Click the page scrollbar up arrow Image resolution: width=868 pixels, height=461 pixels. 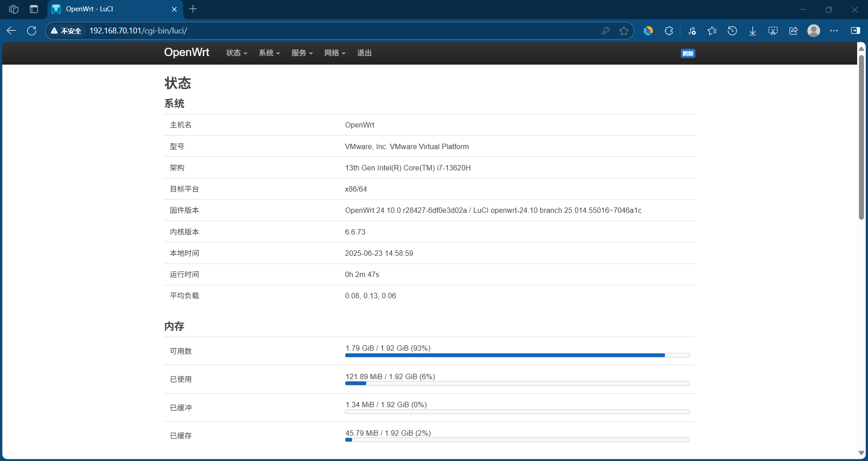(861, 48)
